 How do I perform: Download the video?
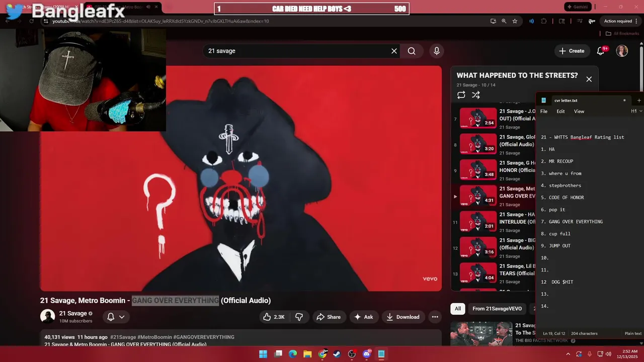coord(403,317)
